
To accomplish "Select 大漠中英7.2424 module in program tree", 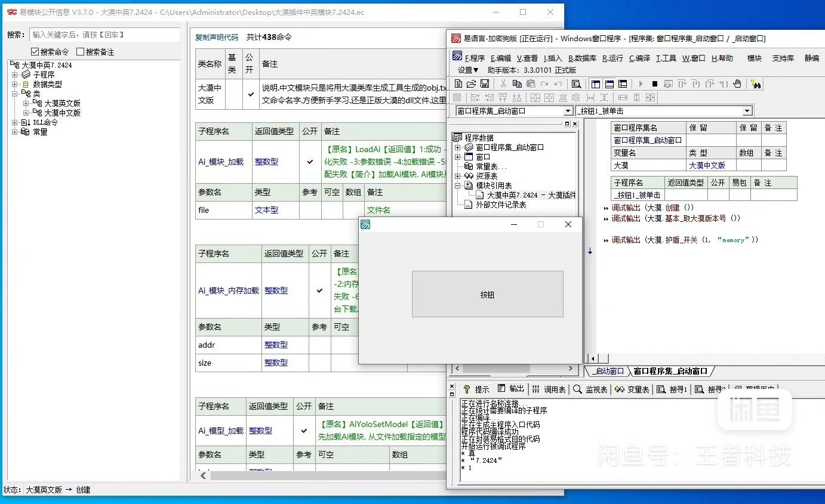I will 531,195.
